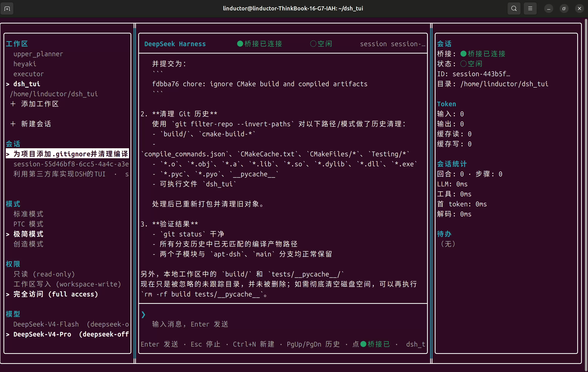Click idle circle in session panel status
The width and height of the screenshot is (588, 372).
(x=463, y=64)
